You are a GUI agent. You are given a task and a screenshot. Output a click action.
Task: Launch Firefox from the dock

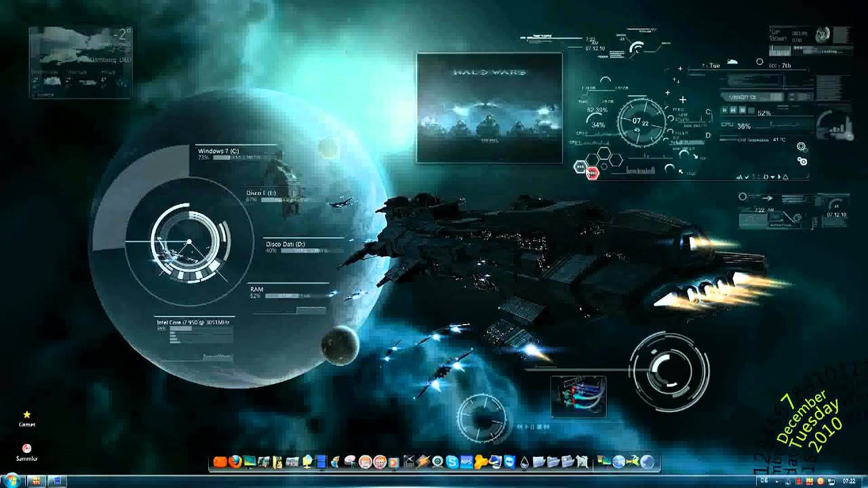pos(235,462)
